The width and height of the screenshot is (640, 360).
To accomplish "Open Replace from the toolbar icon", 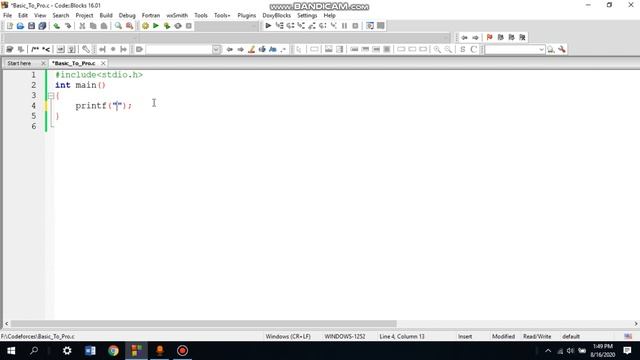I will [129, 26].
